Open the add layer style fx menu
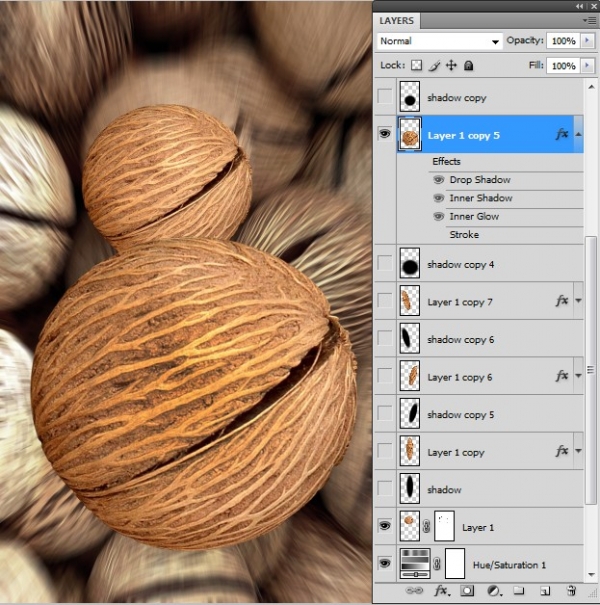This screenshot has width=600, height=605. (442, 591)
